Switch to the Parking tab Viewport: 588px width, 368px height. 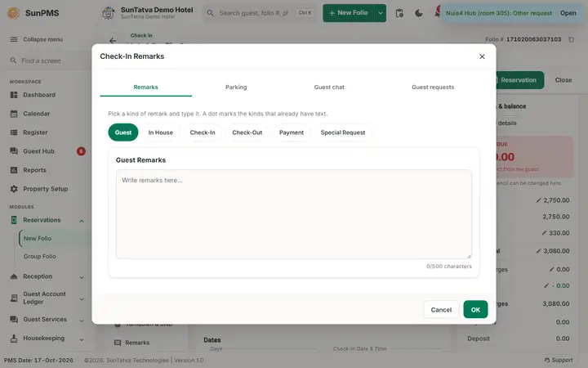tap(236, 88)
